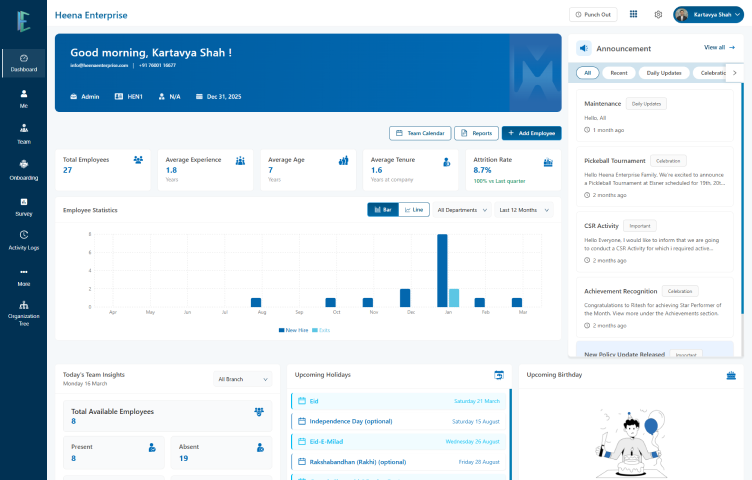Click the Add Employee button
This screenshot has height=480, width=752.
(x=532, y=133)
